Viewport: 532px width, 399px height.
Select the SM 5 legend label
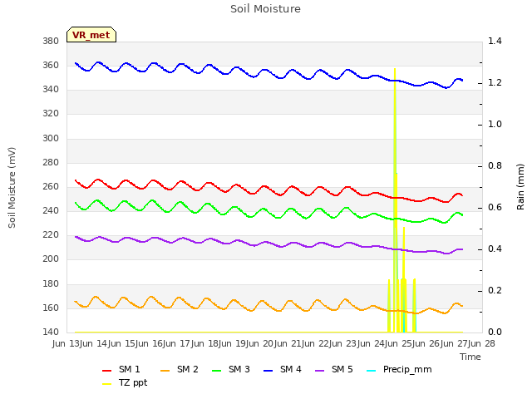coord(342,369)
